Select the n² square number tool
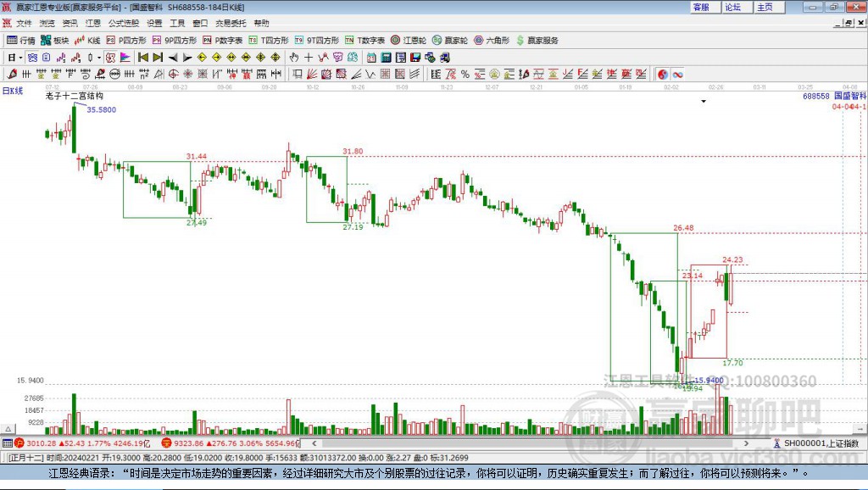Viewport: 868px width, 490px height. pos(144,75)
